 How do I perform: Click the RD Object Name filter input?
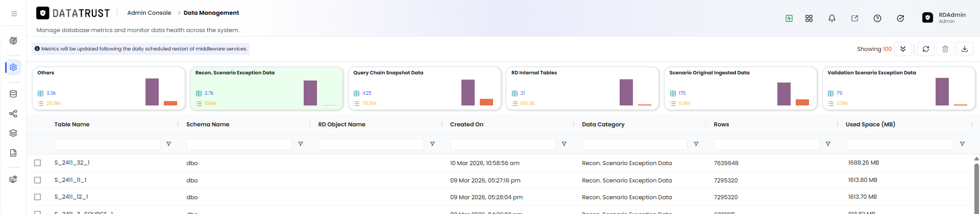(x=371, y=144)
